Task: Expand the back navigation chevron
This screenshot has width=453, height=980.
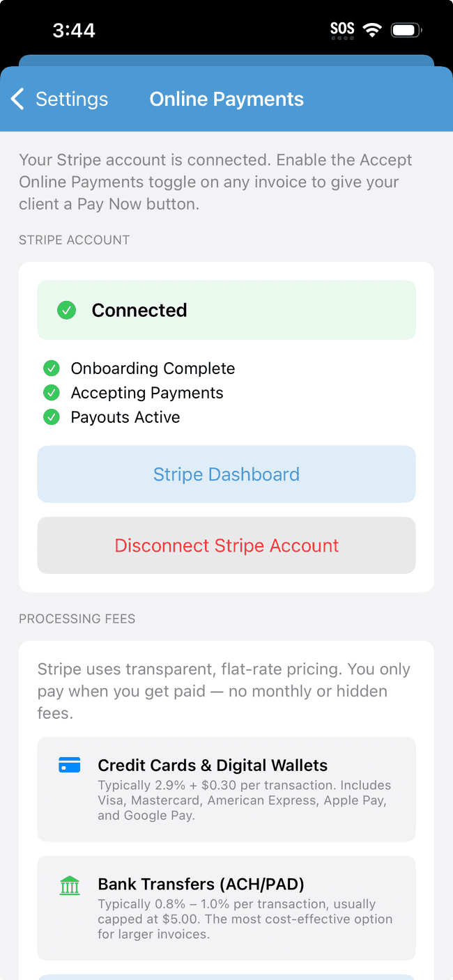Action: (x=17, y=99)
